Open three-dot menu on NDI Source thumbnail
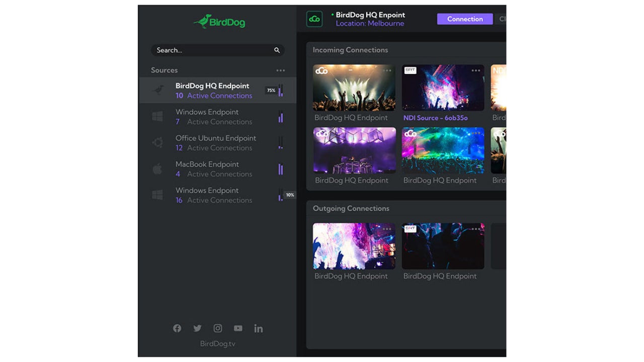 point(475,71)
